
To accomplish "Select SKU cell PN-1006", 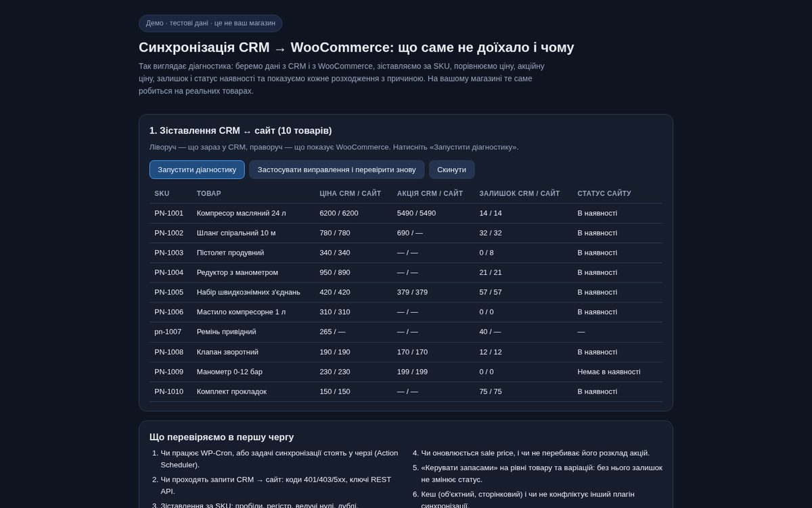I will pyautogui.click(x=168, y=312).
